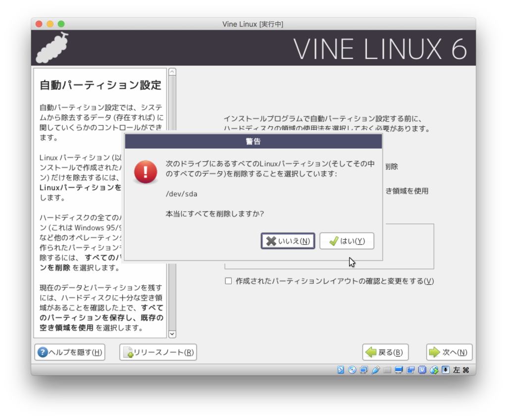Click the network adapters status icon
The height and width of the screenshot is (420, 507).
tap(364, 370)
